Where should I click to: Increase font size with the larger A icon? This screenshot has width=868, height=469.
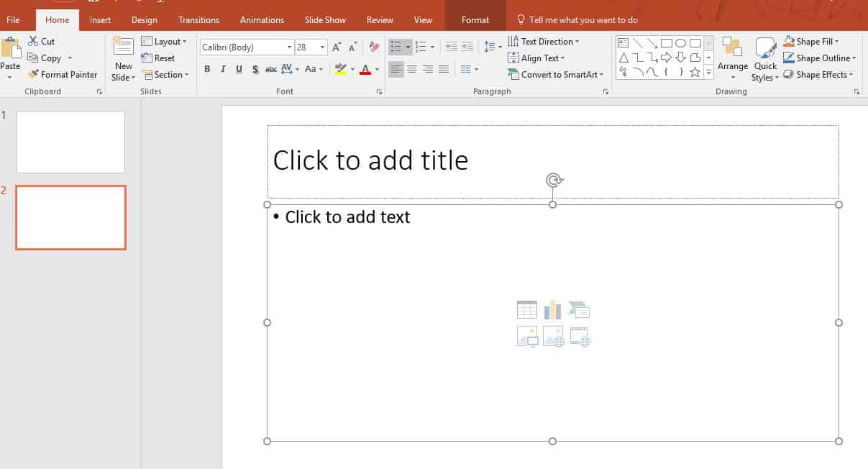click(337, 47)
